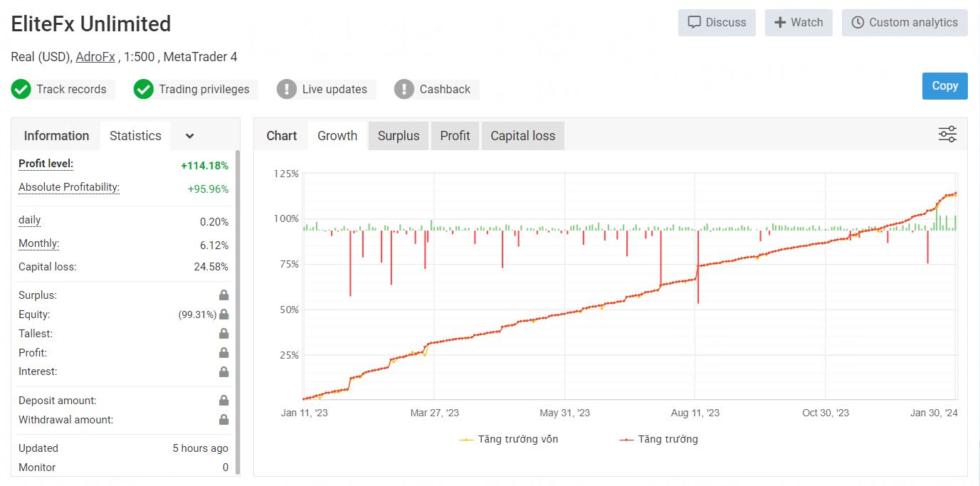Image resolution: width=980 pixels, height=486 pixels.
Task: Open the AdroFx broker link
Action: (x=95, y=57)
